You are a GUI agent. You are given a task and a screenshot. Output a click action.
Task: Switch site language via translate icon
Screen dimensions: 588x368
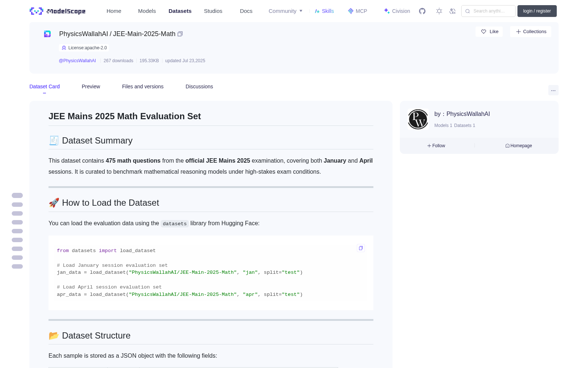[x=453, y=11]
